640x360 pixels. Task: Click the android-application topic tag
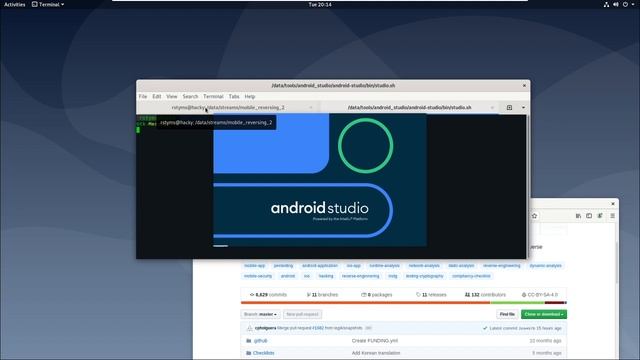[x=320, y=266]
